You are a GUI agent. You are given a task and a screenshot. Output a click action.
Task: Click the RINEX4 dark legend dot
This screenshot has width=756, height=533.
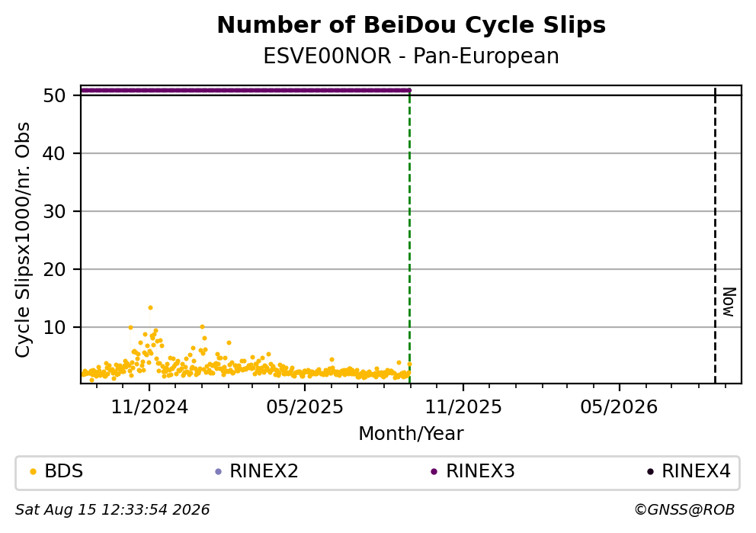tap(650, 472)
